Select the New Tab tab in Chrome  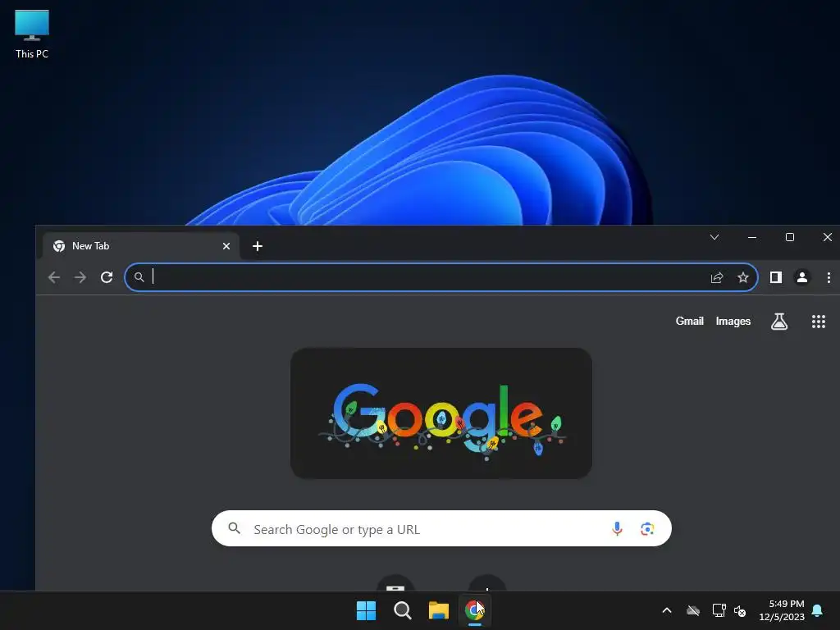pyautogui.click(x=141, y=246)
